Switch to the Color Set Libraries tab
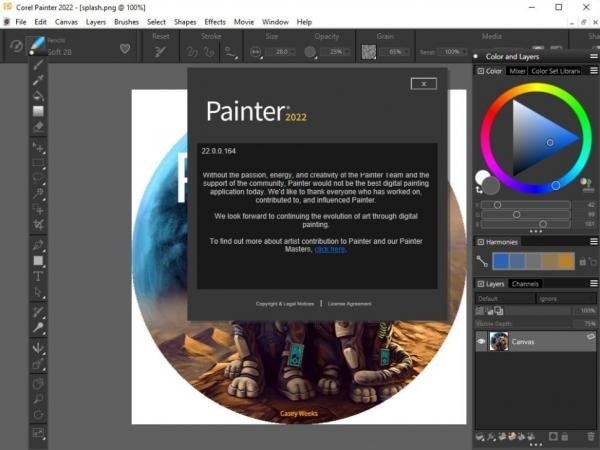Screen dimensions: 600x450 (556, 71)
